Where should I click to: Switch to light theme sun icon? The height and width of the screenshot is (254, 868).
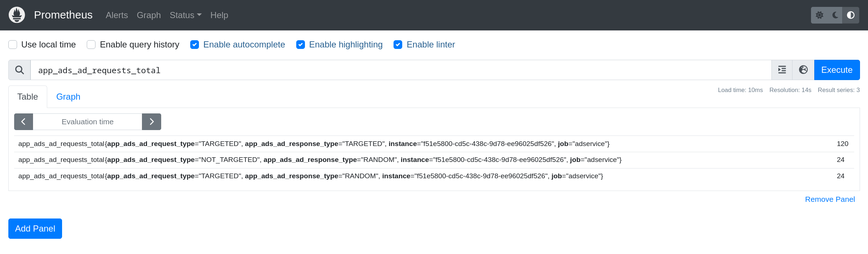(819, 15)
